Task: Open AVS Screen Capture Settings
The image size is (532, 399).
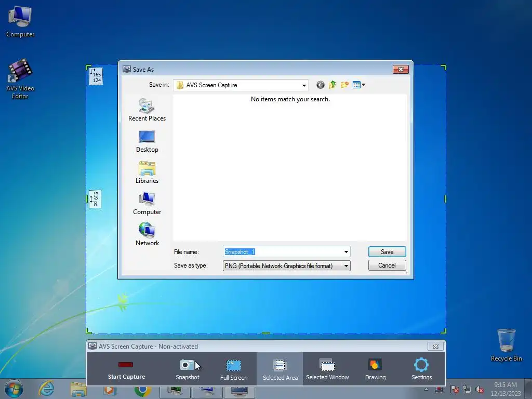Action: [421, 369]
